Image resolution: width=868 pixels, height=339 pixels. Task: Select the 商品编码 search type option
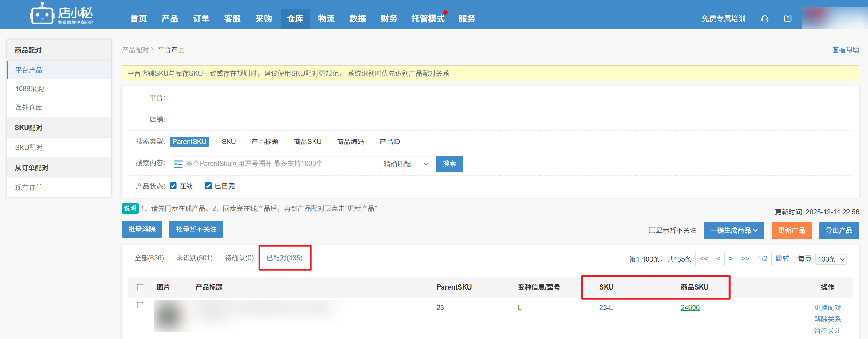(350, 142)
